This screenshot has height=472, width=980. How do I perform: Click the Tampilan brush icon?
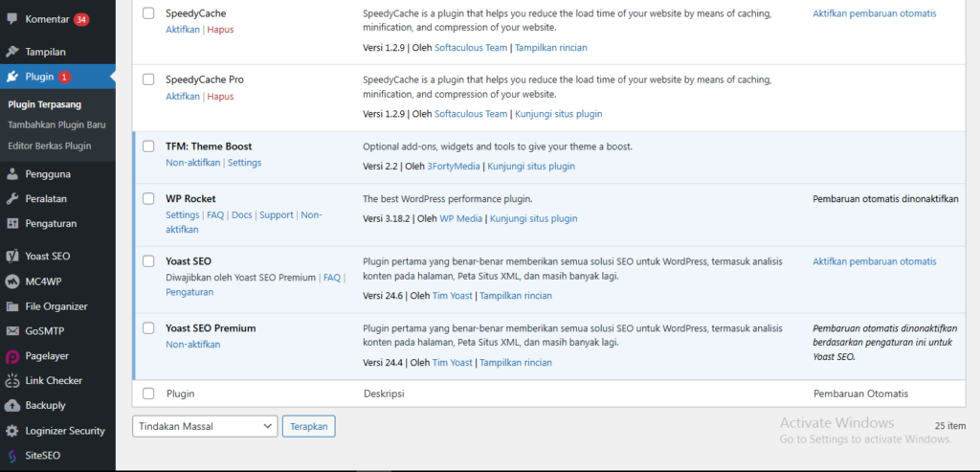click(x=11, y=52)
